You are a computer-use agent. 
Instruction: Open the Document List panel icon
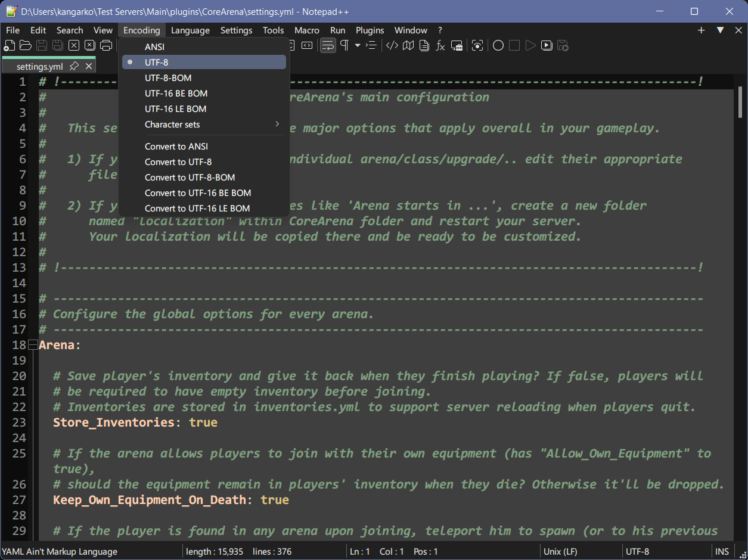pos(424,45)
